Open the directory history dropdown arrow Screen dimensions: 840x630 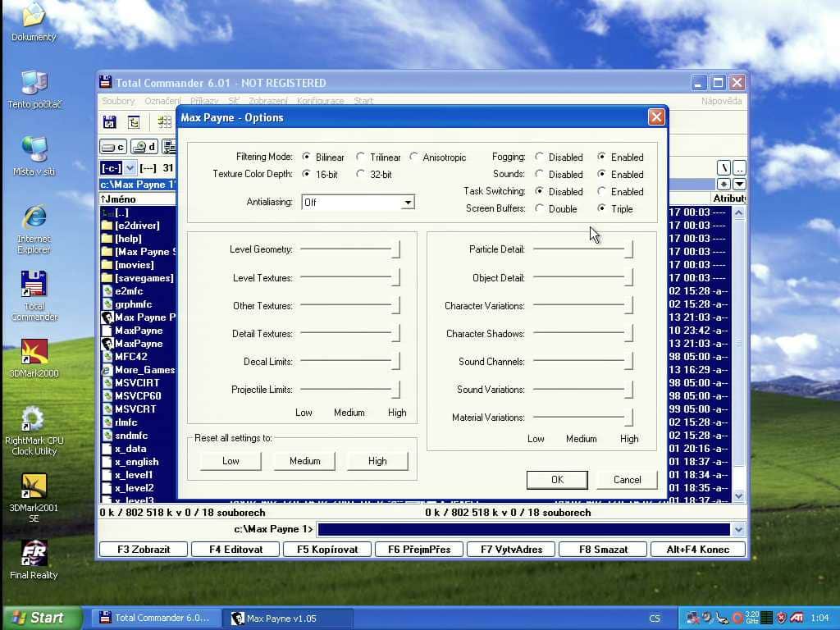point(739,185)
